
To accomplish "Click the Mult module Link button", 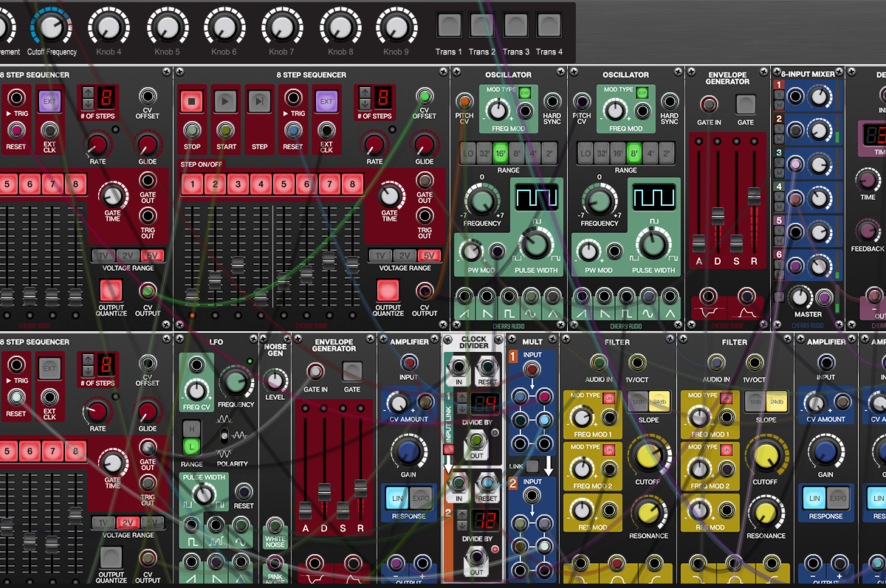I will [532, 466].
